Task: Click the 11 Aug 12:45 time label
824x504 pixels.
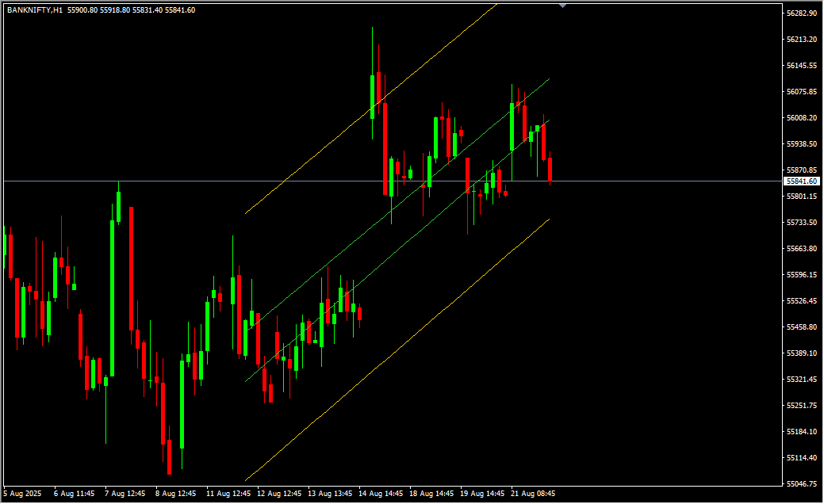Action: tap(227, 494)
